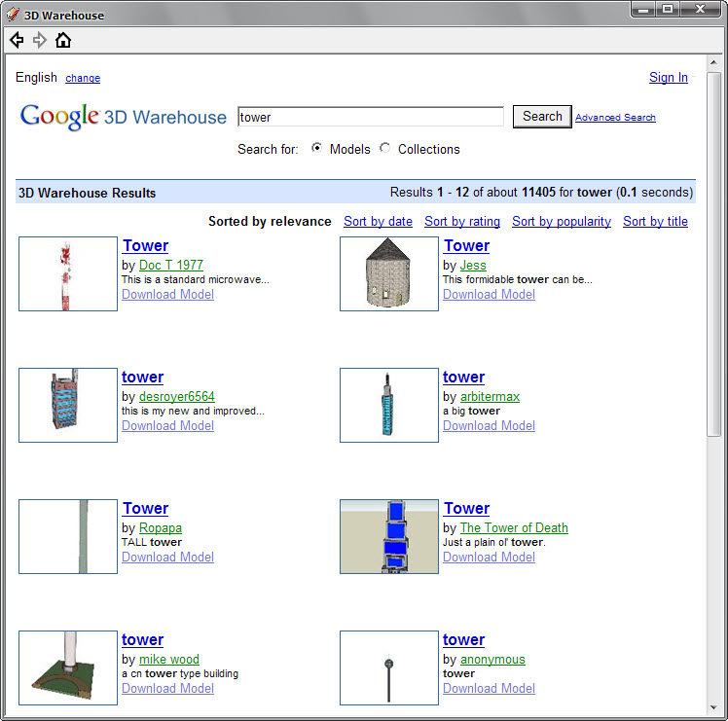View author profile anonymous
The height and width of the screenshot is (721, 728).
(492, 660)
